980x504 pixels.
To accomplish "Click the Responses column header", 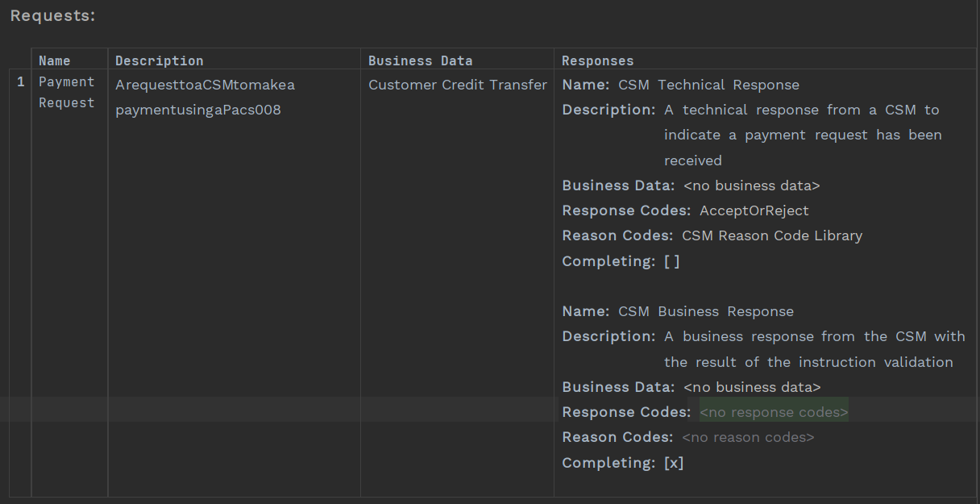I will pyautogui.click(x=597, y=60).
